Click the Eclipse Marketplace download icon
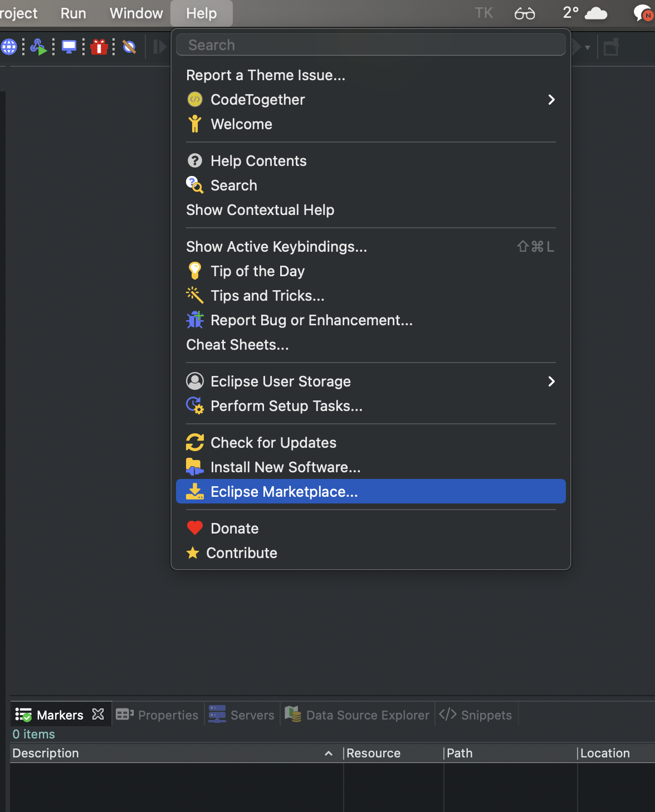Viewport: 655px width, 812px height. [195, 491]
